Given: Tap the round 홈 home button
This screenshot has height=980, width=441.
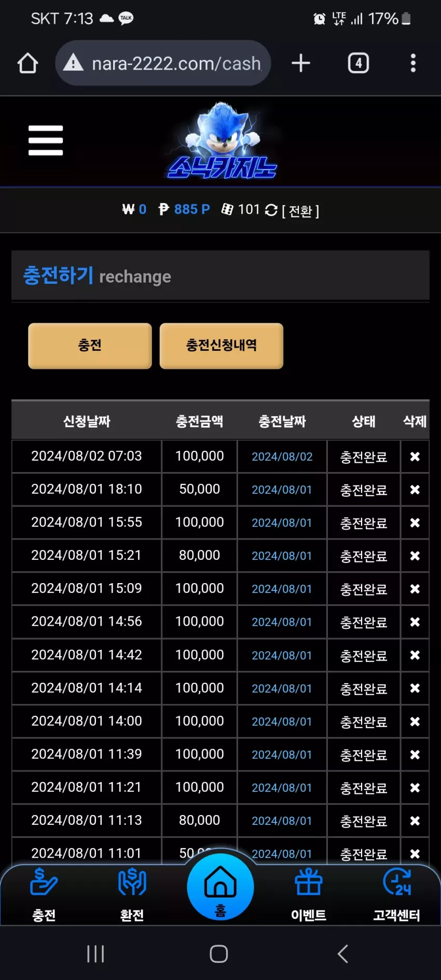Looking at the screenshot, I should coord(220,887).
